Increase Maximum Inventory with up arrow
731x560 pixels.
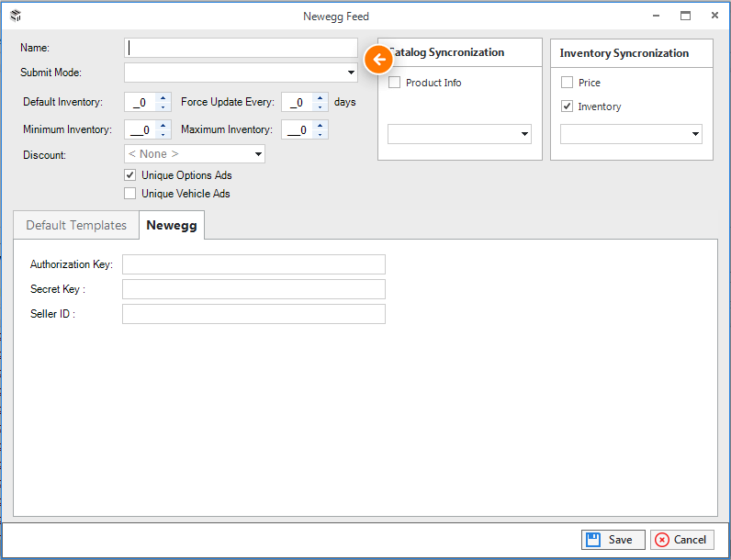320,126
